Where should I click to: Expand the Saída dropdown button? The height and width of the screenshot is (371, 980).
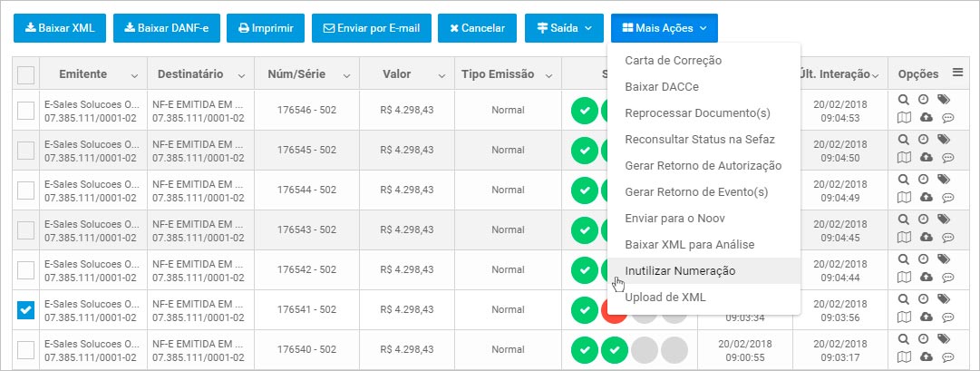[565, 28]
